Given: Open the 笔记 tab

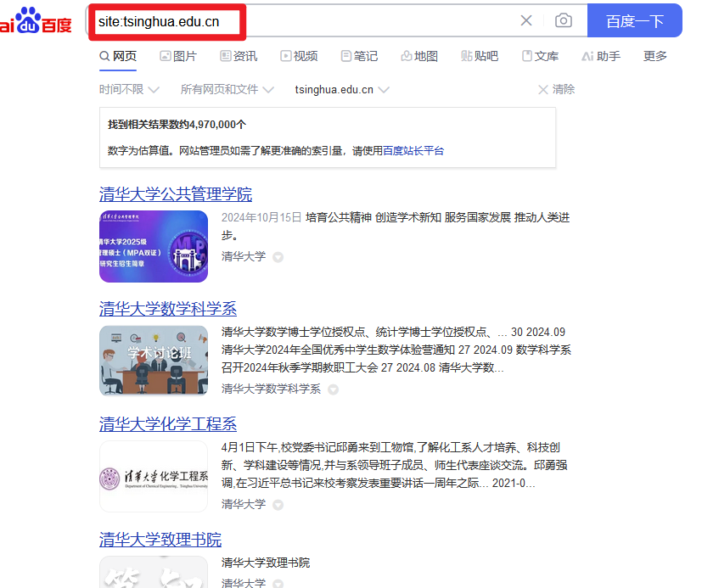Looking at the screenshot, I should pyautogui.click(x=360, y=56).
